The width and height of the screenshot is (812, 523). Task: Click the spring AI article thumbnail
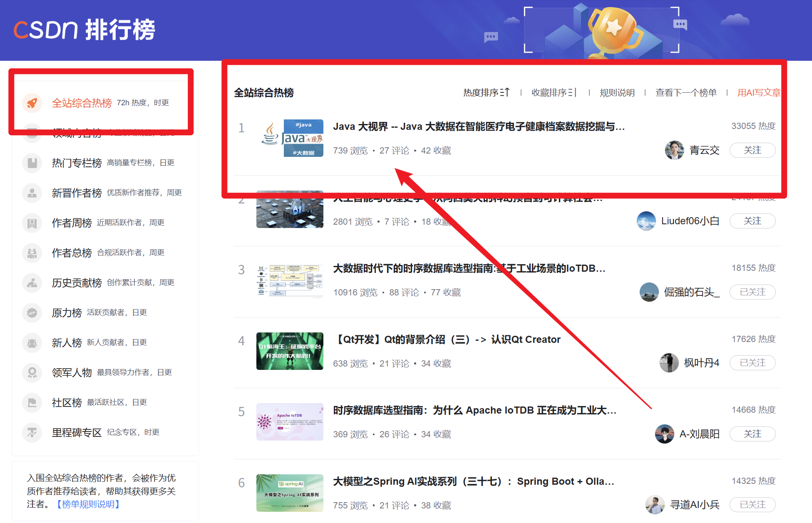pos(290,493)
